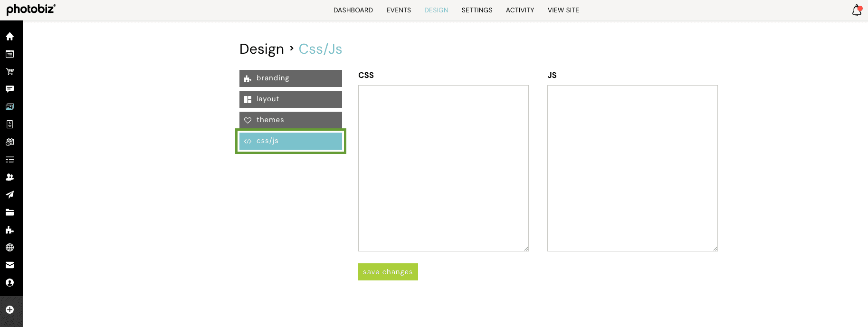Open the themes design section
Screen dimensions: 868x327
[291, 120]
